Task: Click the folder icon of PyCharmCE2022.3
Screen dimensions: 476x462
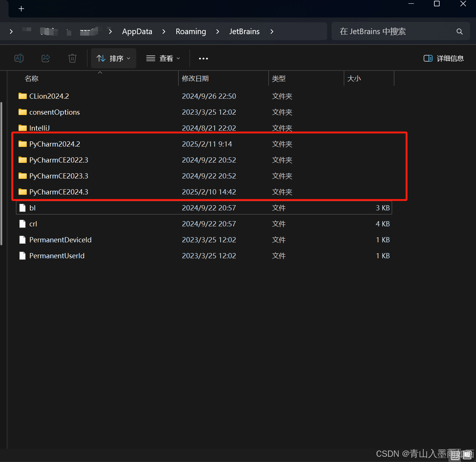Action: (x=23, y=160)
